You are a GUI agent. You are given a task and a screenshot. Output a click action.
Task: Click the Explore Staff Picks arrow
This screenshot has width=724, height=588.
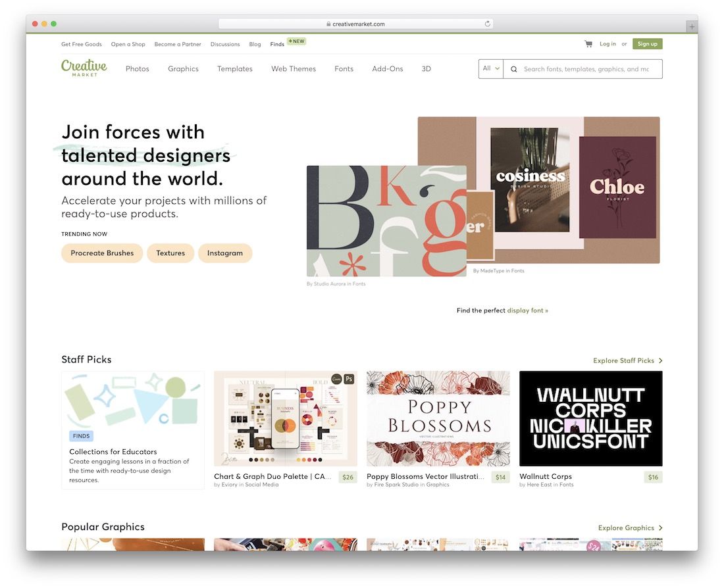660,360
